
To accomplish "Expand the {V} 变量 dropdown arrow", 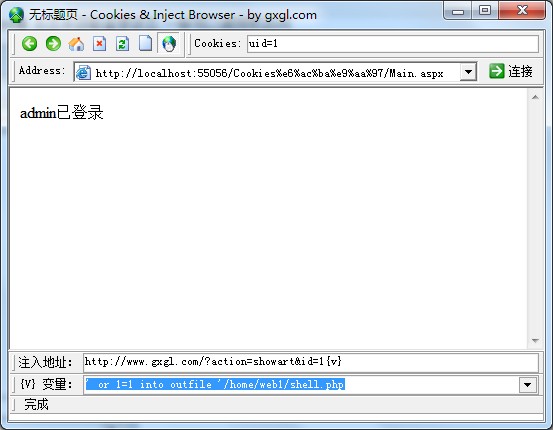I will pos(528,384).
